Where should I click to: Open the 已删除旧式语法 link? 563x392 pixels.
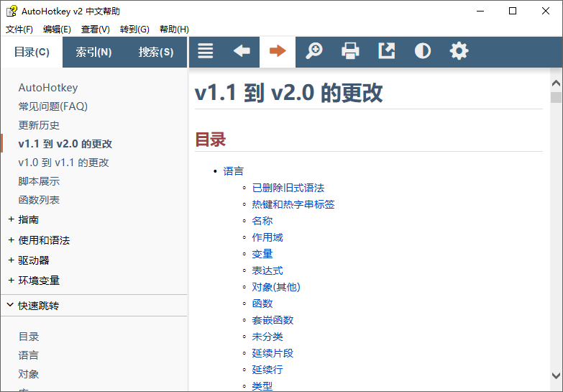tap(288, 188)
